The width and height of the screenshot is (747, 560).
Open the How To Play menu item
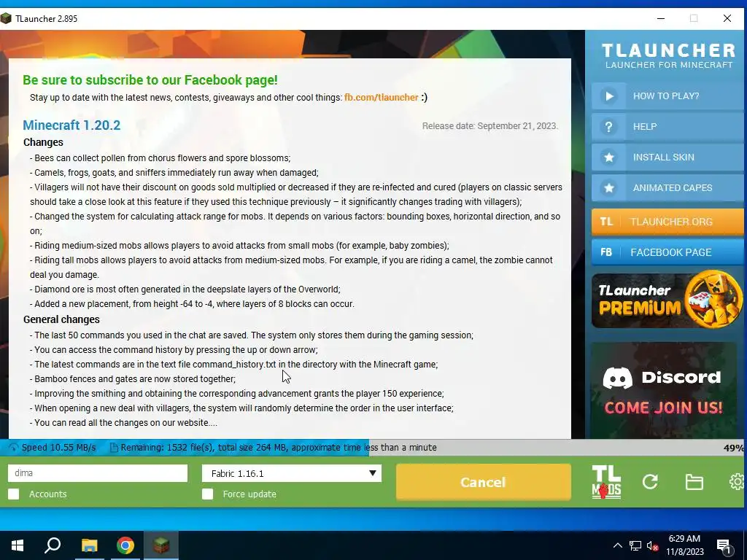tap(667, 96)
